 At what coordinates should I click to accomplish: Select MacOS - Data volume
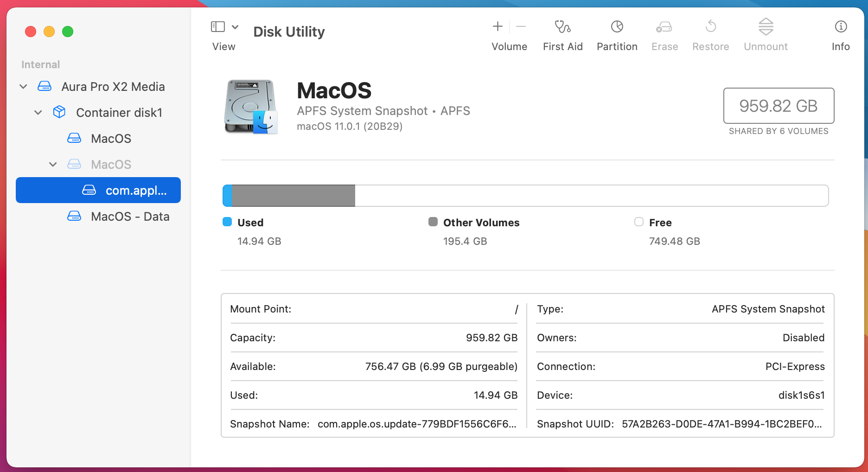(98, 217)
